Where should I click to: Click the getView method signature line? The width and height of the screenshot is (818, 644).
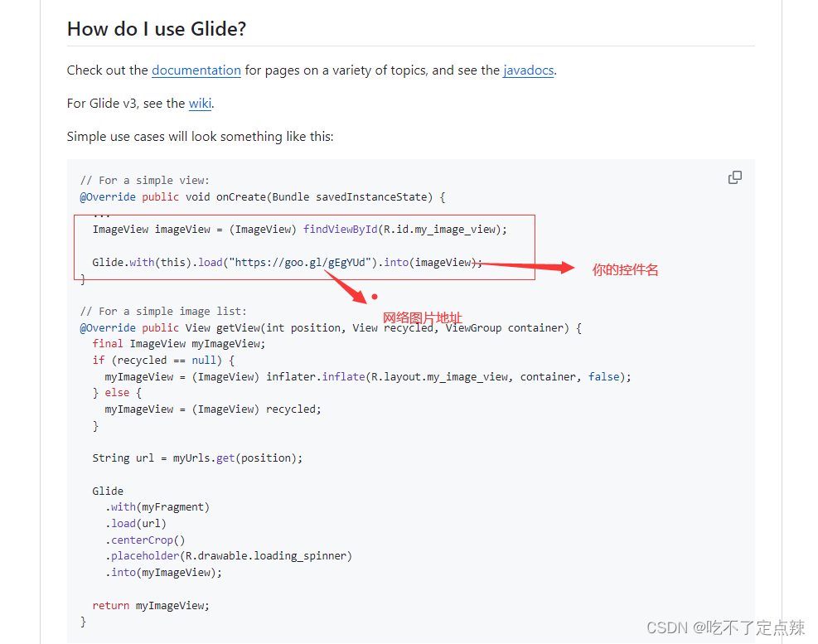tap(331, 327)
